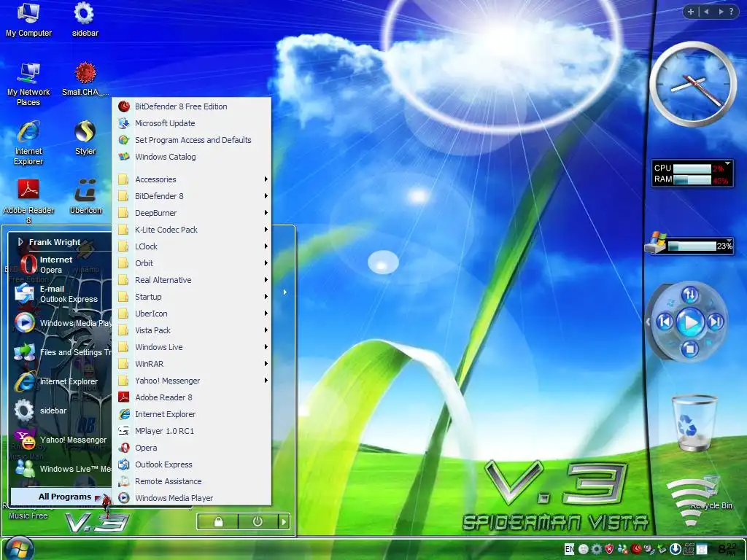Viewport: 747px width, 560px height.
Task: Open the sidebar gear desktop icon
Action: click(85, 20)
